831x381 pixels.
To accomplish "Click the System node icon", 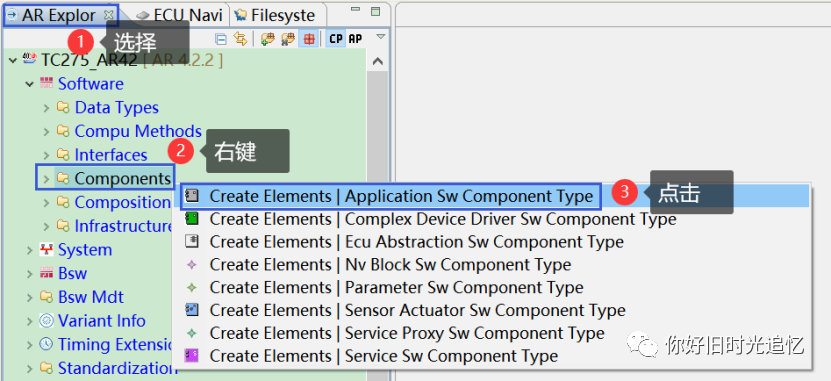I will coord(47,250).
